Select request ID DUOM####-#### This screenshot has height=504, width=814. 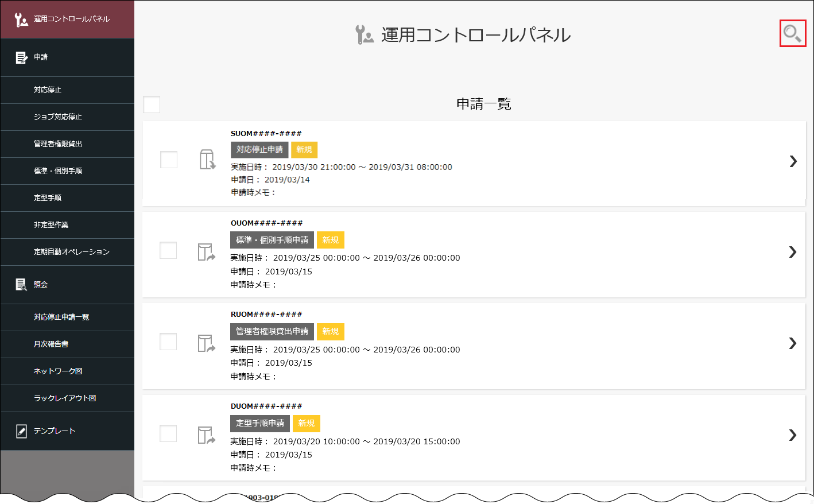pyautogui.click(x=266, y=406)
